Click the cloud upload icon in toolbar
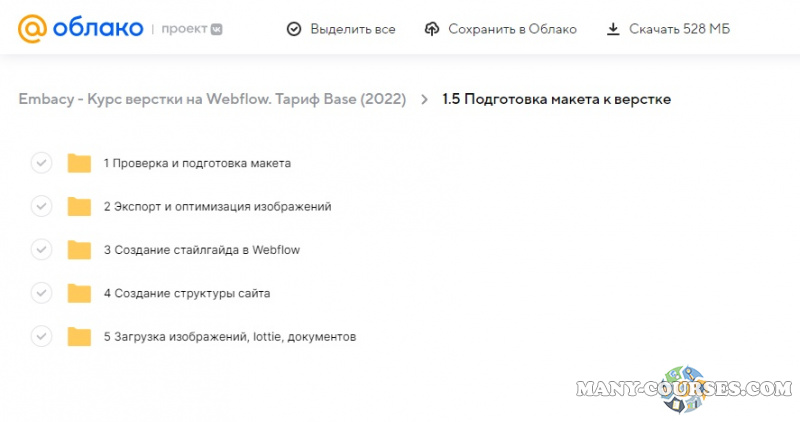 (432, 29)
